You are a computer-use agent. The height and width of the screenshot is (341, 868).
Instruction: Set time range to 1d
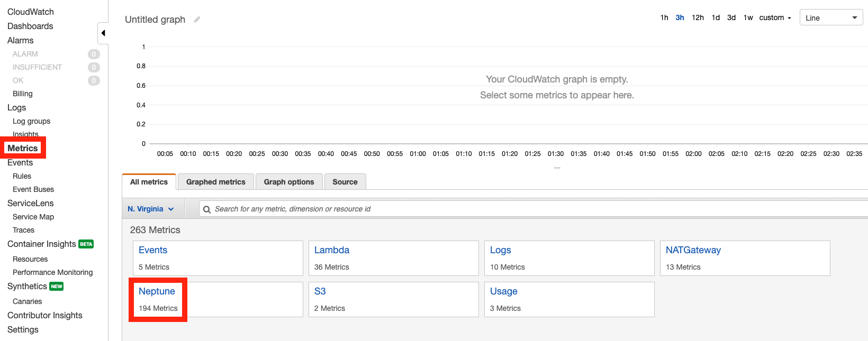point(716,17)
